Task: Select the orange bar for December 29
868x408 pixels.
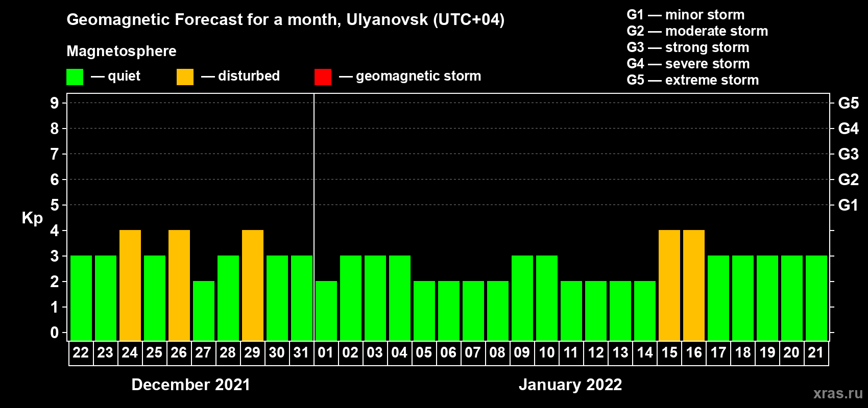Action: (x=253, y=285)
